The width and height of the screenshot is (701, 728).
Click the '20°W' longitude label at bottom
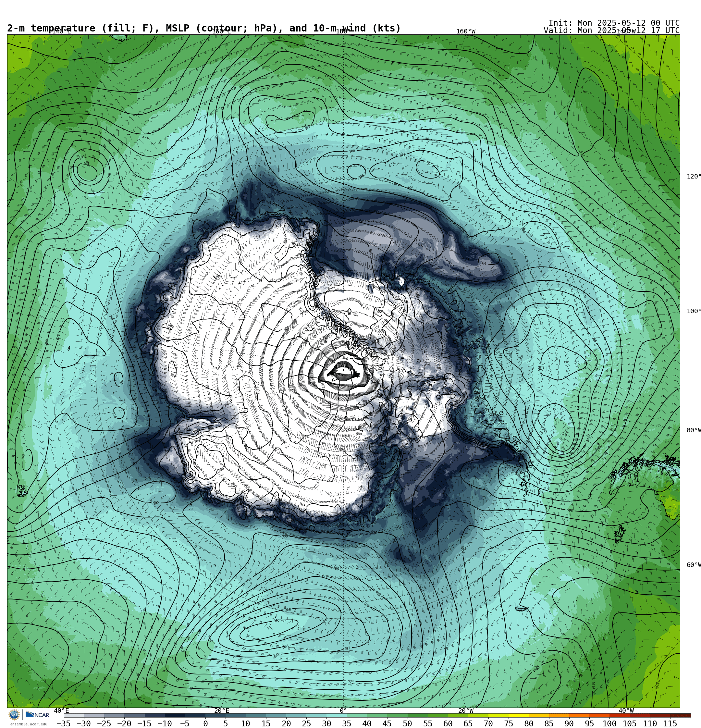[466, 710]
